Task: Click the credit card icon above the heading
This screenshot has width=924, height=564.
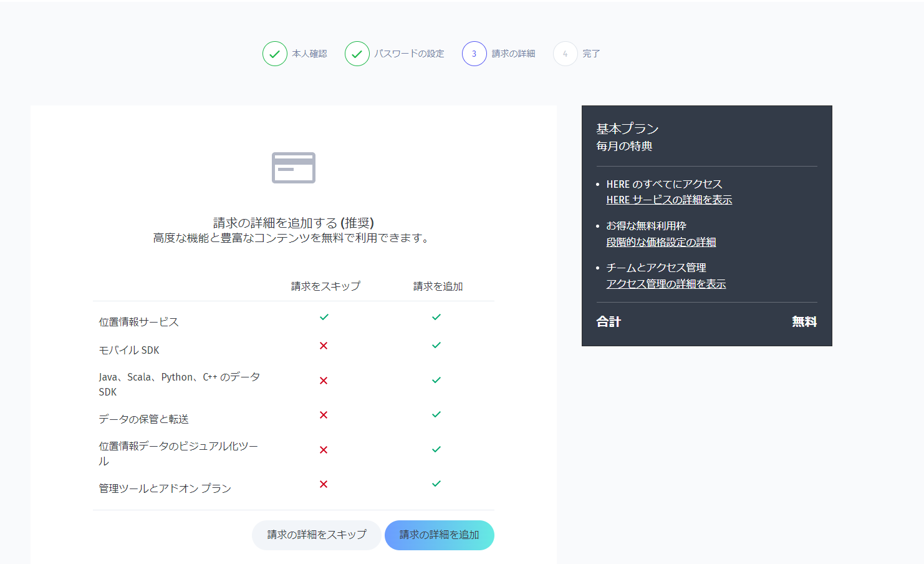Action: coord(292,168)
